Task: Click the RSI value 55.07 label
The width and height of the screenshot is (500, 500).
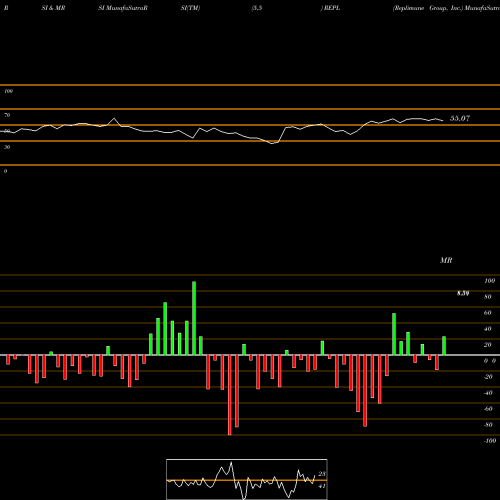Action: [x=460, y=118]
